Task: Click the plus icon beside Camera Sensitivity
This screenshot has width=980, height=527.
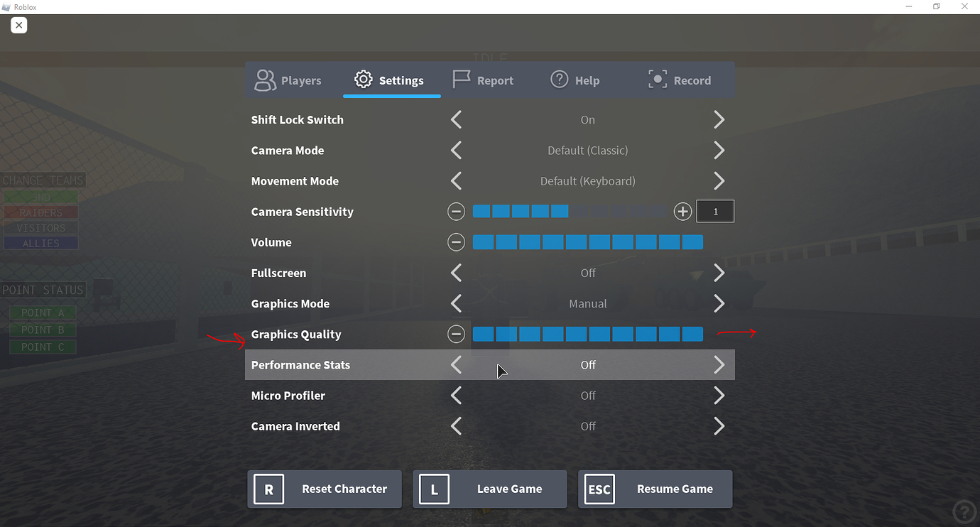Action: tap(682, 211)
